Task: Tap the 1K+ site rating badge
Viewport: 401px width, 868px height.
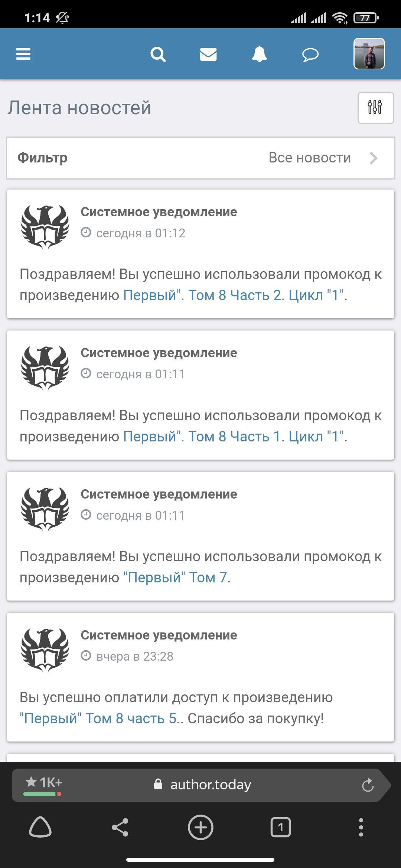Action: 43,785
